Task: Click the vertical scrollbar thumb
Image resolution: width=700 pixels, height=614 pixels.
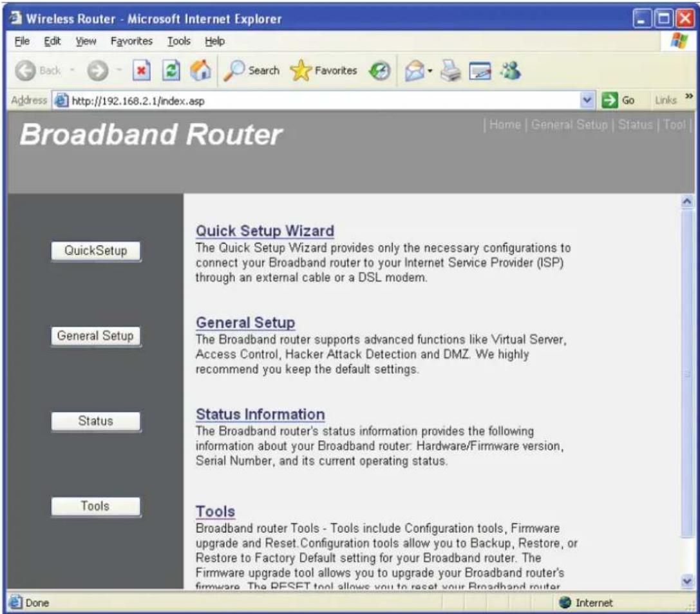Action: pos(687,374)
